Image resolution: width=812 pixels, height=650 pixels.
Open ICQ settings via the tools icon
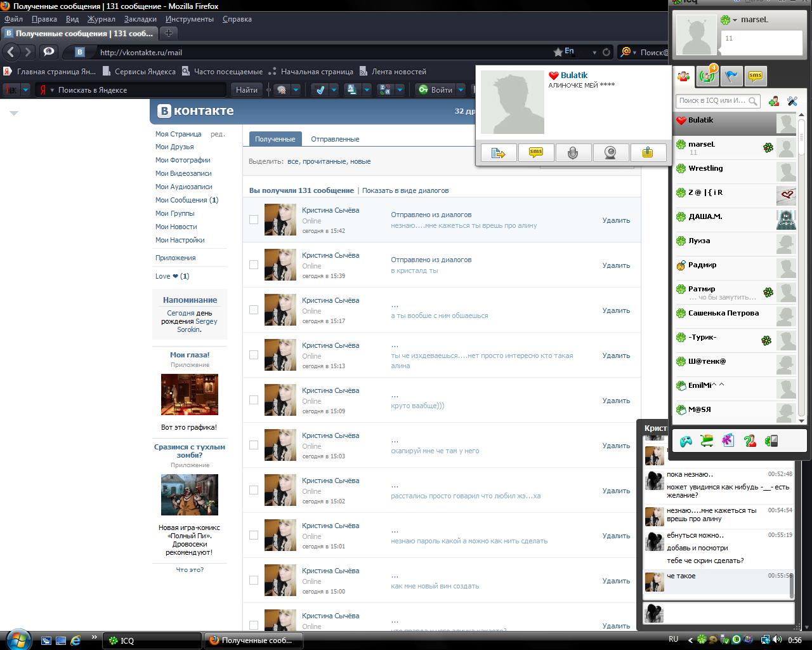792,101
